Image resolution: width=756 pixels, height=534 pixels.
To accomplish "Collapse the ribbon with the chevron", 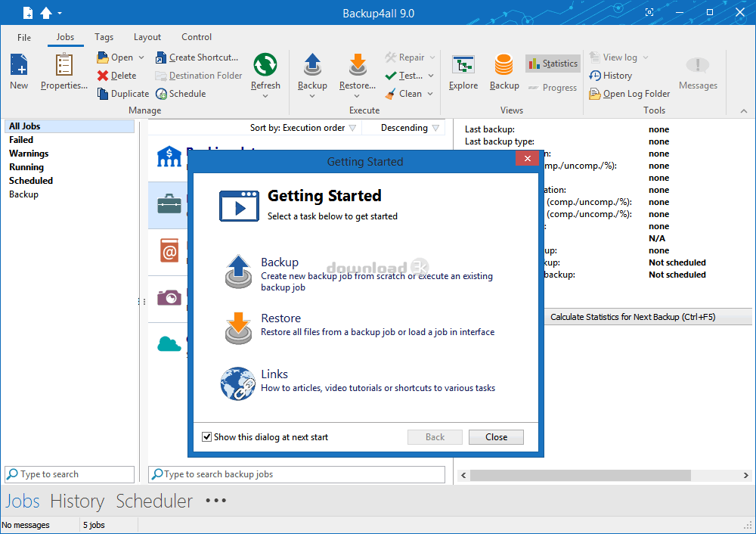I will coord(744,111).
